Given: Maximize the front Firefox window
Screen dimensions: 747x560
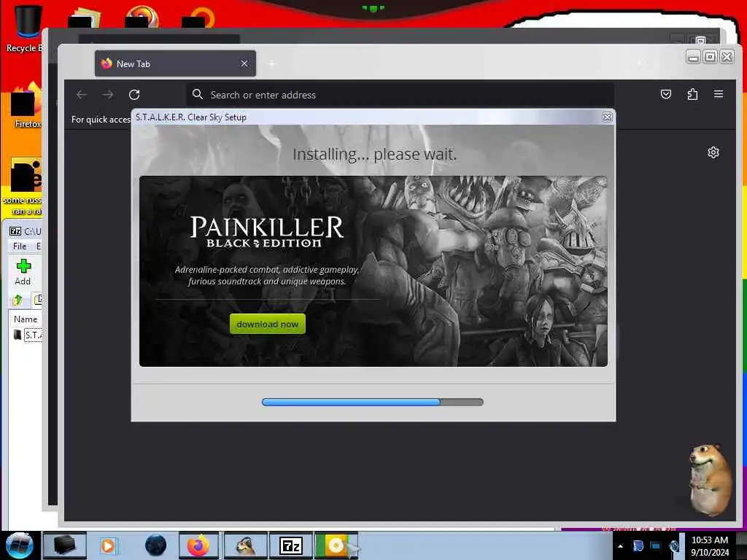Looking at the screenshot, I should point(711,57).
